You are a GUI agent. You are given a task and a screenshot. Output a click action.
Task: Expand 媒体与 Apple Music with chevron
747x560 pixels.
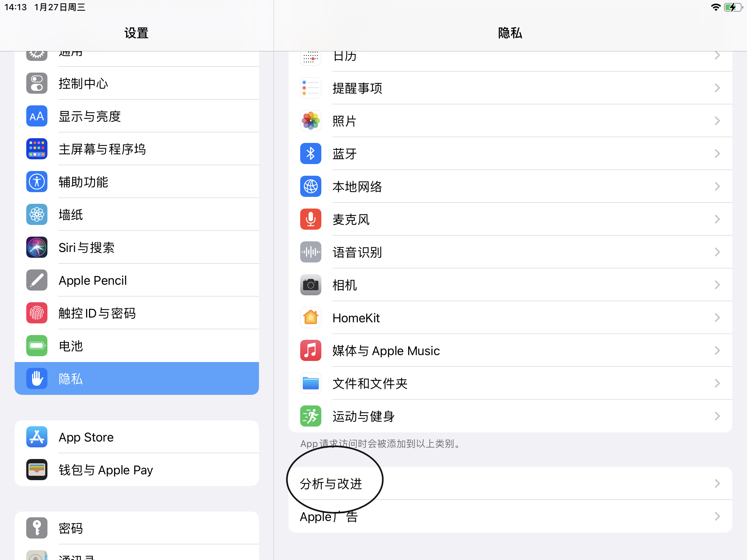point(717,350)
